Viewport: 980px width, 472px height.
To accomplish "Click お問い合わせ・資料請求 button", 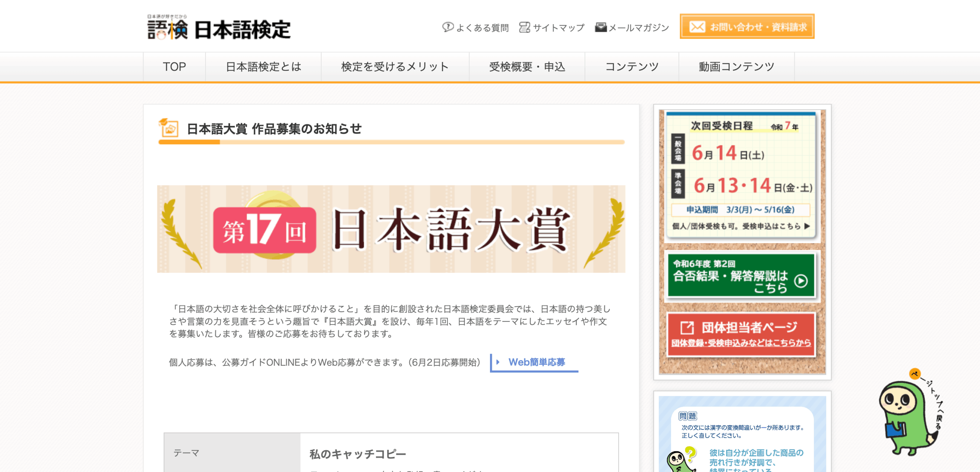I will (x=747, y=26).
